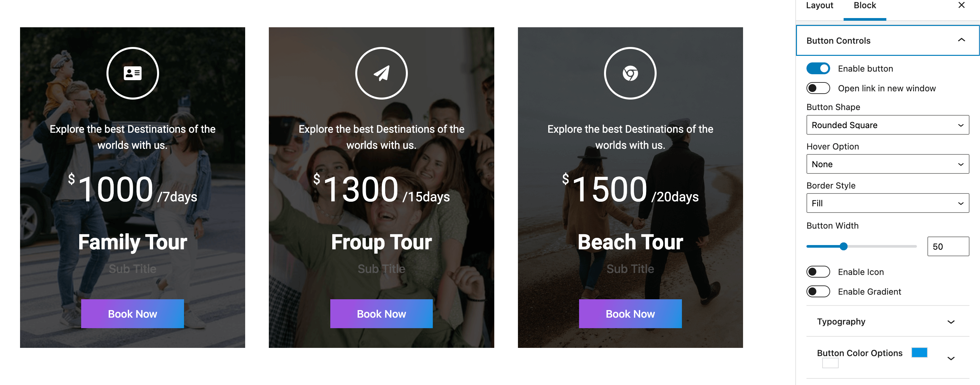Open the Border Style dropdown
980x385 pixels.
click(887, 203)
